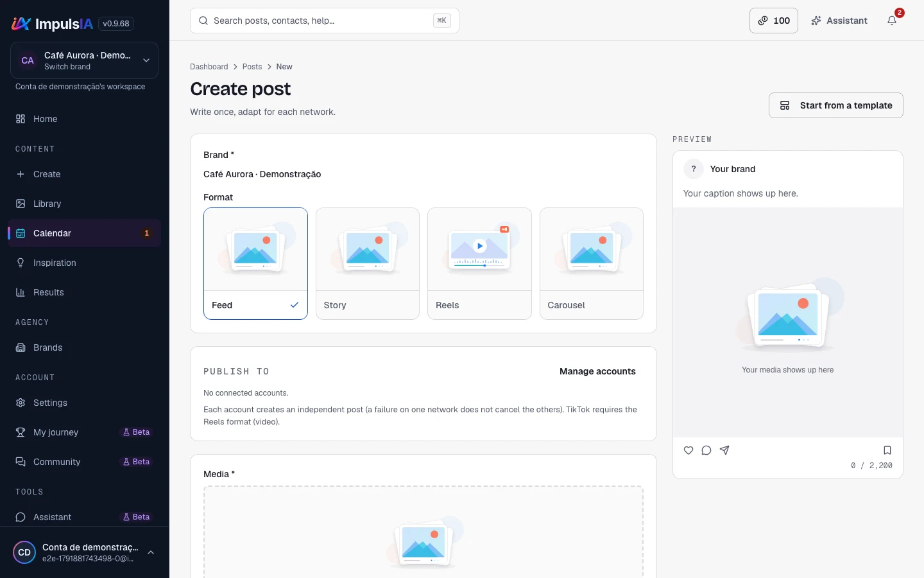The height and width of the screenshot is (578, 924).
Task: Click the comment bubble icon in preview
Action: (706, 450)
